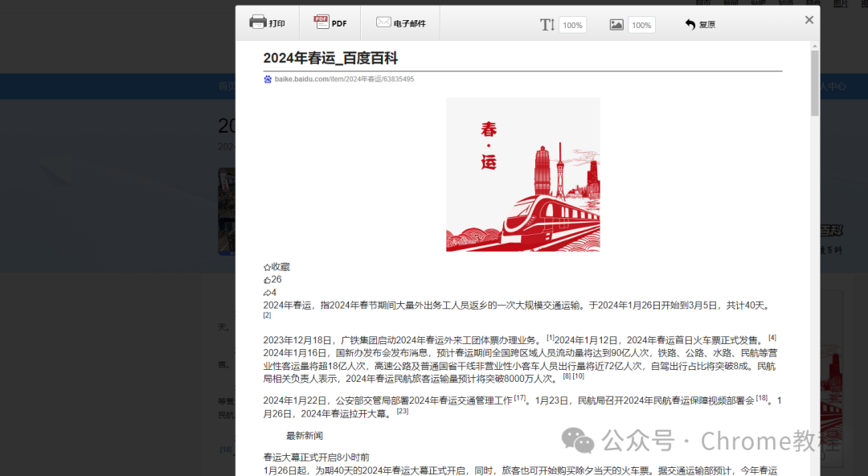Open the image size 100% dropdown
The height and width of the screenshot is (476, 868).
pyautogui.click(x=641, y=25)
